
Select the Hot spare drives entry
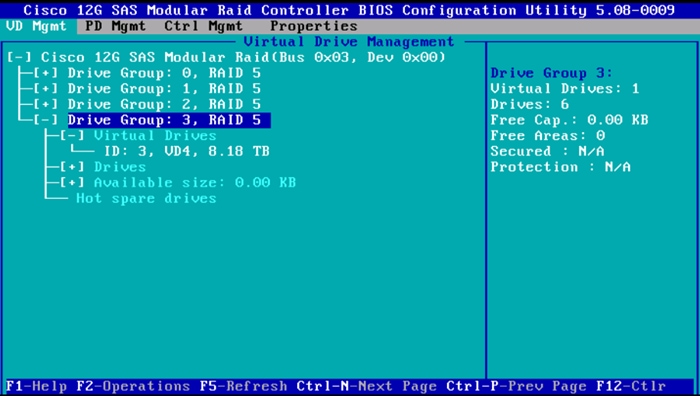click(146, 198)
